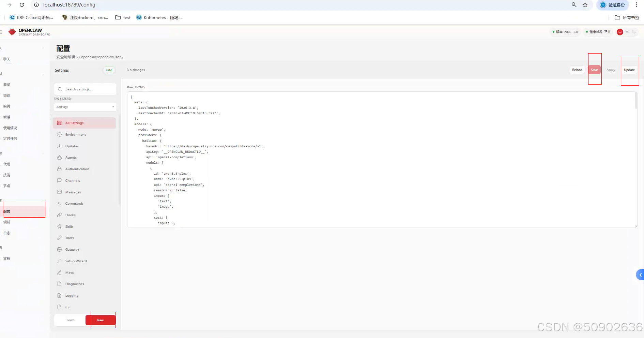The height and width of the screenshot is (338, 644).
Task: Open 文档 docs in sidebar
Action: click(7, 259)
